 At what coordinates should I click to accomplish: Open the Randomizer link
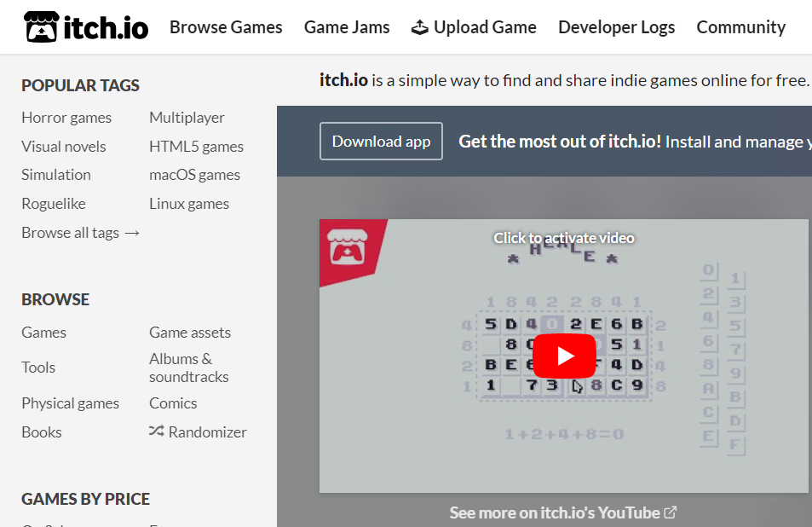point(198,431)
